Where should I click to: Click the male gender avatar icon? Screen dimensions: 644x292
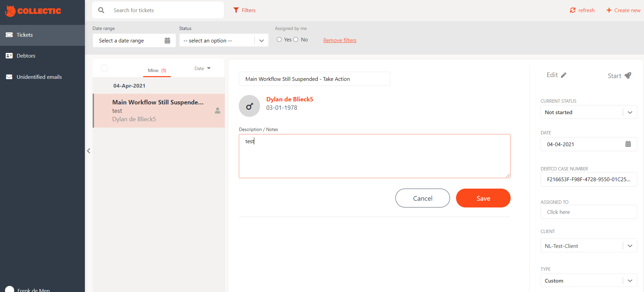click(x=249, y=106)
